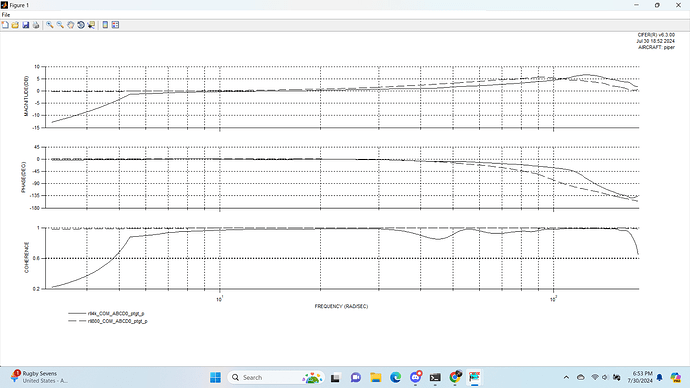Enable the Data Cursor tool

tap(91, 25)
